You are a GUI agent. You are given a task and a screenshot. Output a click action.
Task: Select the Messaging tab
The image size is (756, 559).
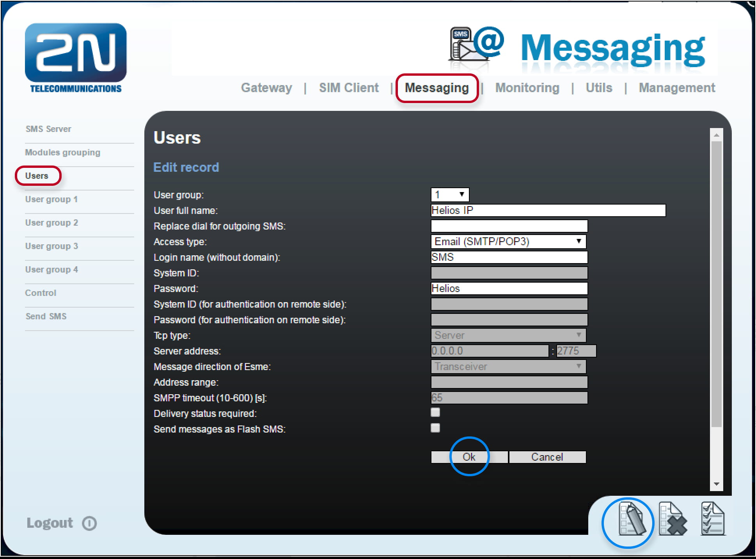(x=437, y=88)
